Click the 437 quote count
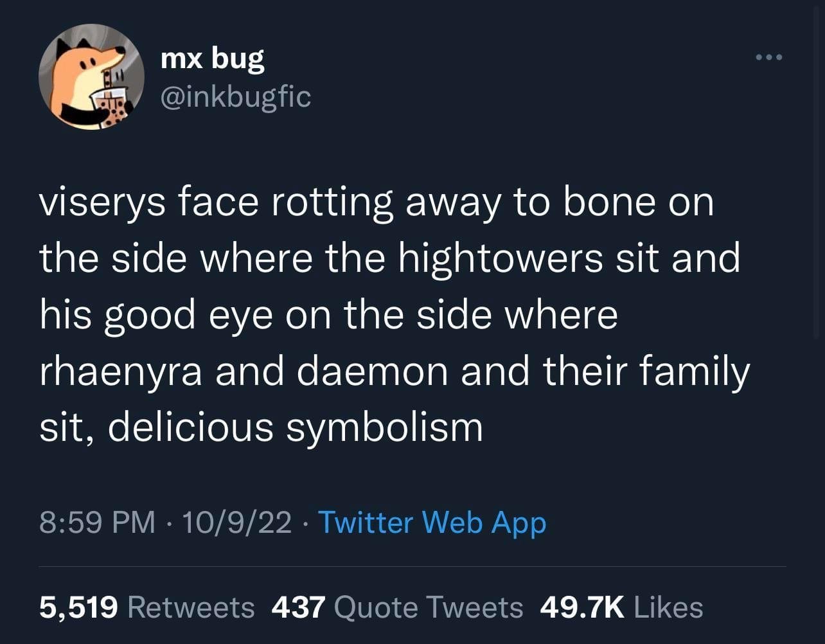The width and height of the screenshot is (825, 644). coord(298,607)
